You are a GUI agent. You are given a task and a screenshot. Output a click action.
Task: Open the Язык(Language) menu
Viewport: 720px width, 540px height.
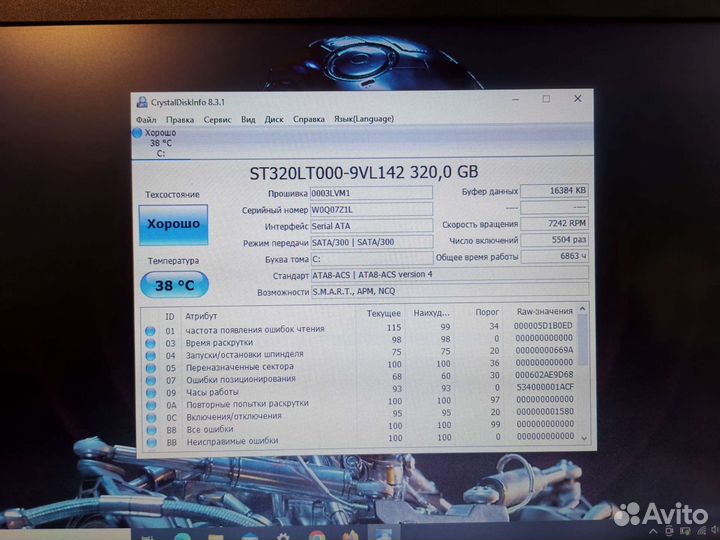click(364, 118)
